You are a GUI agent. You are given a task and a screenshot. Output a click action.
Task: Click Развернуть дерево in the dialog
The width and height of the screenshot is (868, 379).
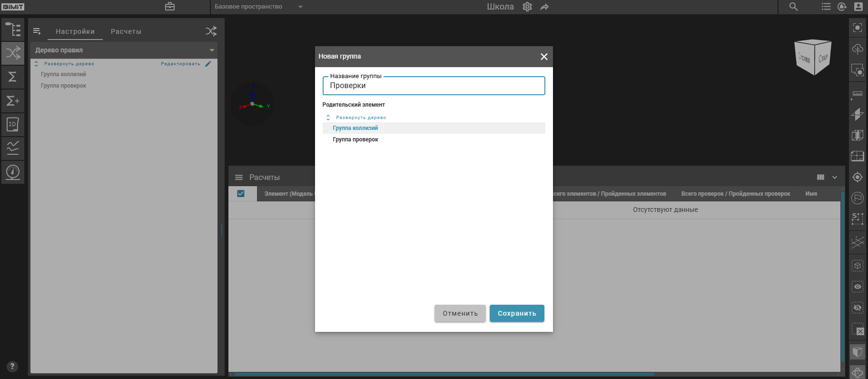pos(361,118)
